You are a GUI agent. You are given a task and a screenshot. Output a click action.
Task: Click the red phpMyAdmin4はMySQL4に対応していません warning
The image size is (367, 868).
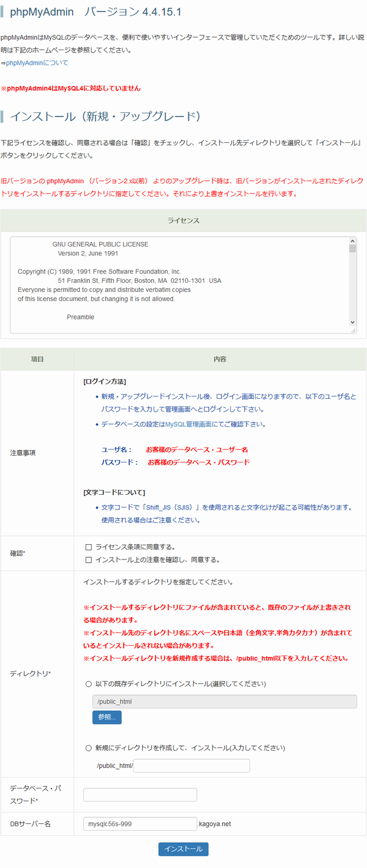tap(71, 89)
